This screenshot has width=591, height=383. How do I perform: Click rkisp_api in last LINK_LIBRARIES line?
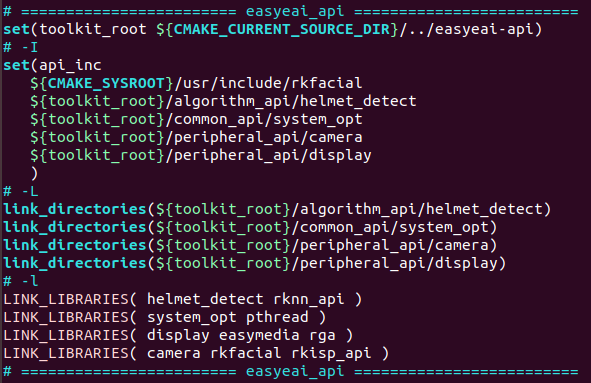pyautogui.click(x=331, y=354)
